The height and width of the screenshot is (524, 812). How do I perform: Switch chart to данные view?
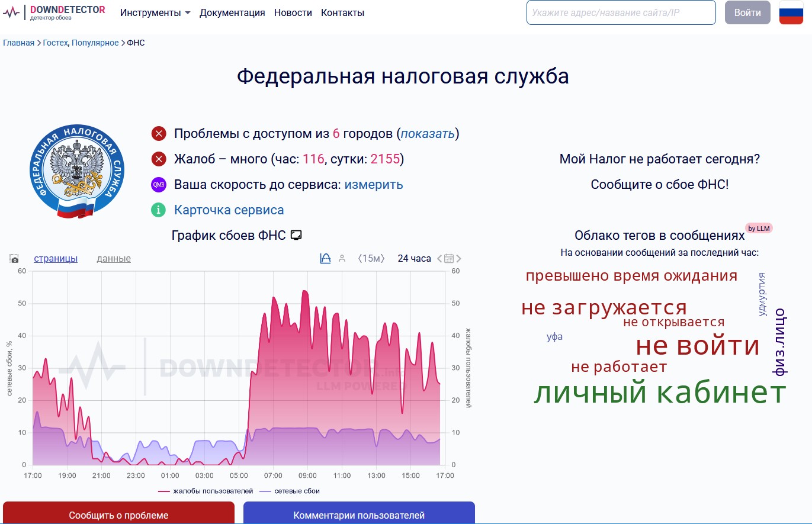tap(114, 259)
